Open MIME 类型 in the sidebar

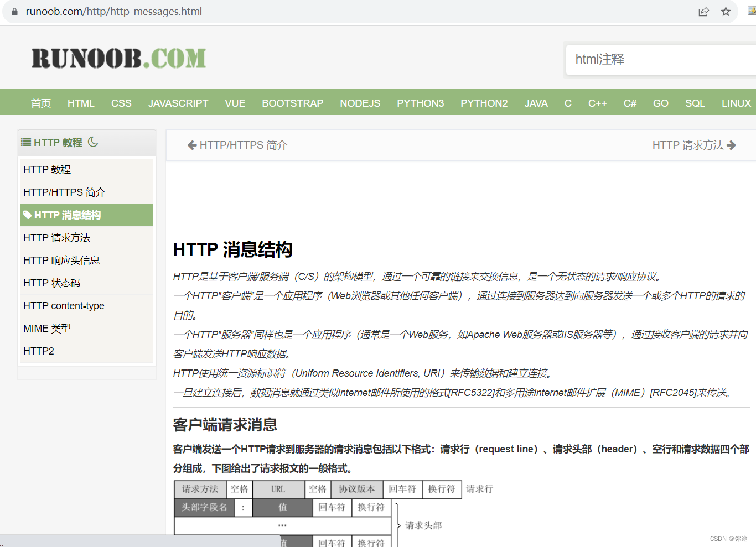(47, 328)
